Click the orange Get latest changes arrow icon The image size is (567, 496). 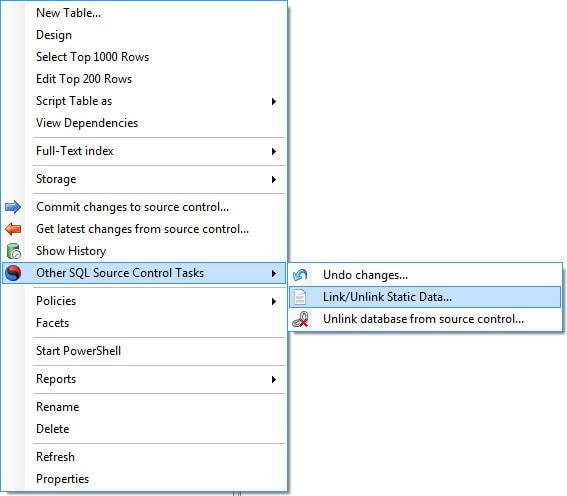[13, 229]
